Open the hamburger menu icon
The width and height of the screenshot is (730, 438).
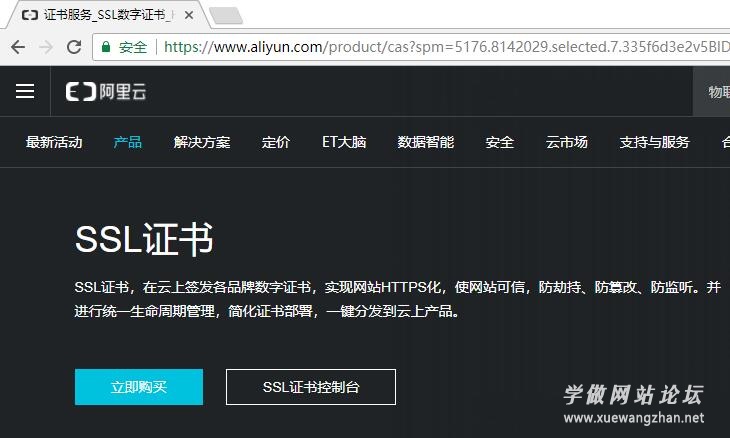pos(25,91)
